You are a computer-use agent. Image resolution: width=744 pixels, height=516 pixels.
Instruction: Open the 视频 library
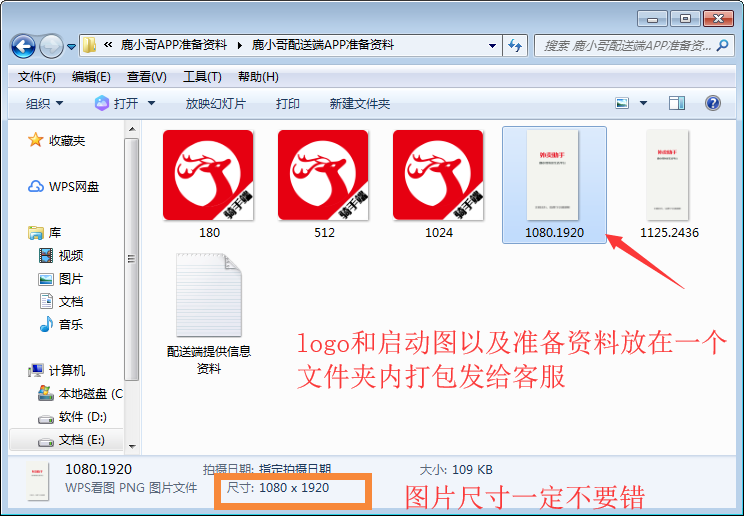point(71,255)
